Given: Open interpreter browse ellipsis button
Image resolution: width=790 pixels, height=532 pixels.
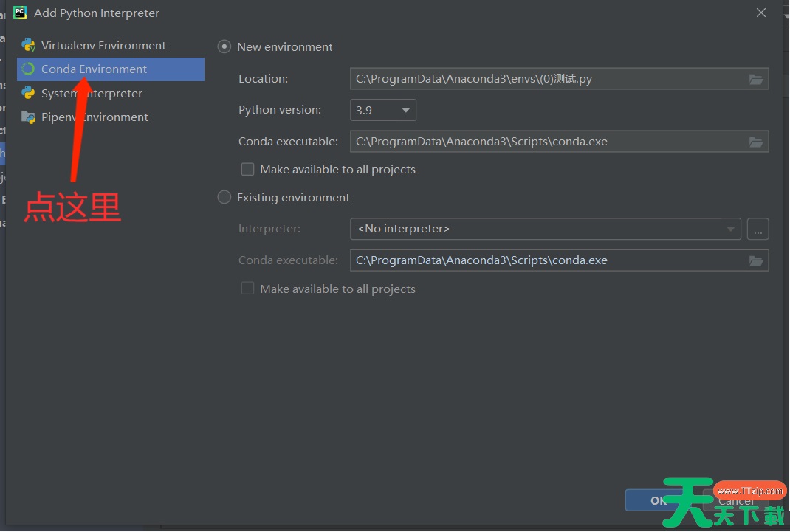Looking at the screenshot, I should click(758, 229).
